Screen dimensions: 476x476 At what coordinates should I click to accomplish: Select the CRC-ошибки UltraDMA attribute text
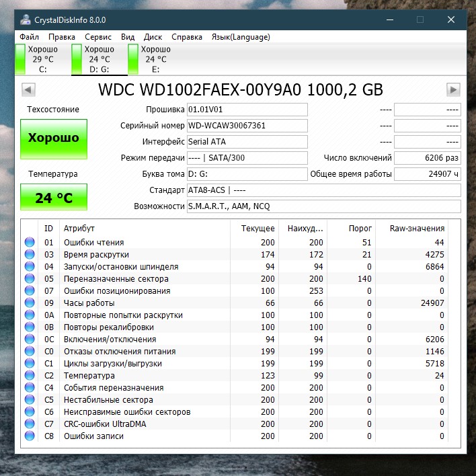[105, 424]
